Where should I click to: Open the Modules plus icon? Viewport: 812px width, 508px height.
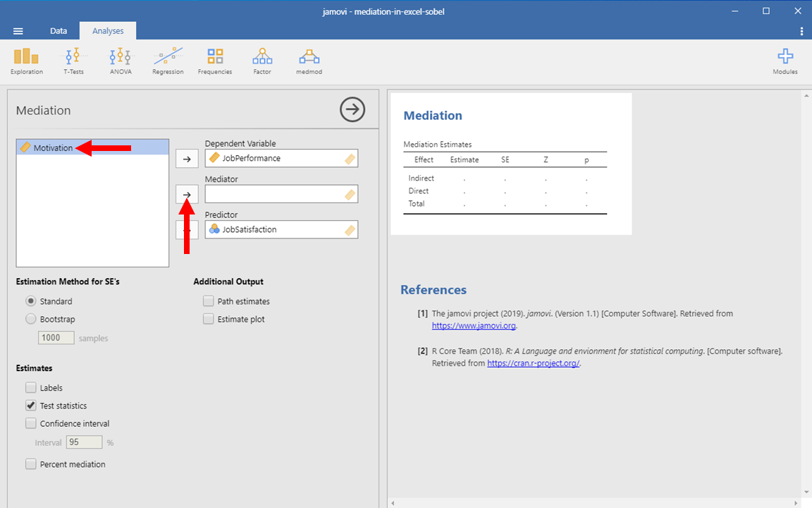[x=785, y=61]
